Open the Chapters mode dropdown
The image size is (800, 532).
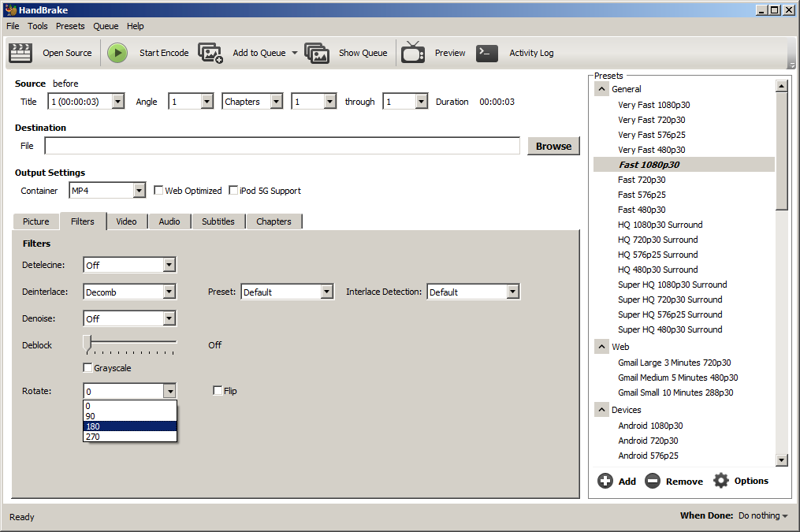click(x=276, y=101)
